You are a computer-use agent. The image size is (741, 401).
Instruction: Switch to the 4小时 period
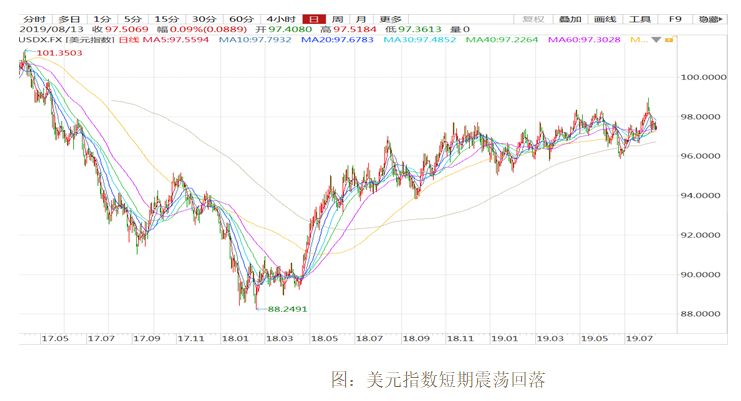(281, 19)
